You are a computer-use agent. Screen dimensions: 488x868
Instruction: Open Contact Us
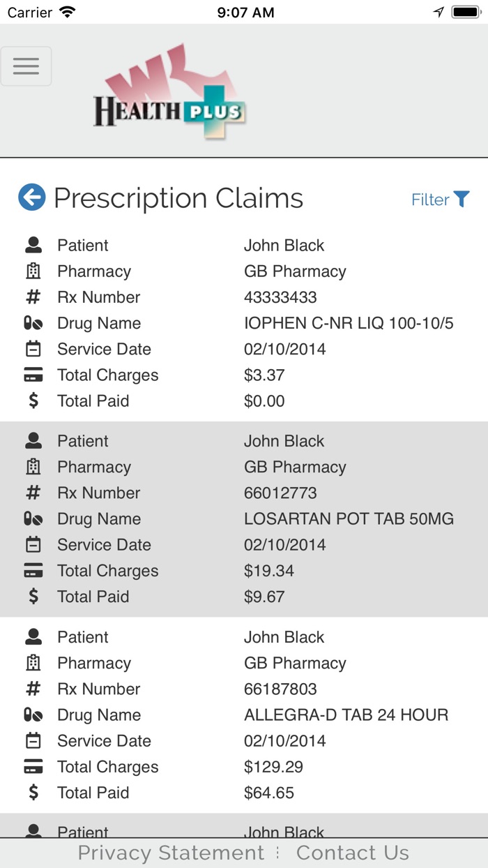pyautogui.click(x=353, y=853)
